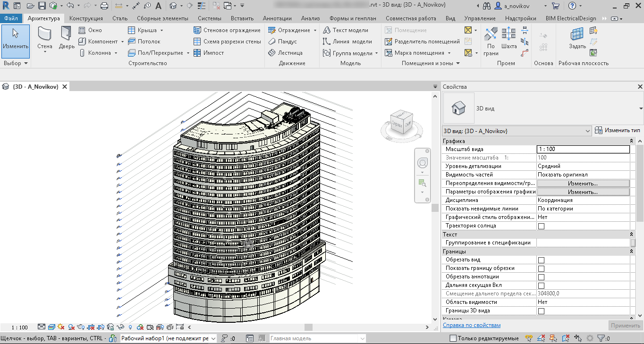Image resolution: width=644 pixels, height=344 pixels.
Task: Open the Text tool in quick access
Action: pos(158,6)
